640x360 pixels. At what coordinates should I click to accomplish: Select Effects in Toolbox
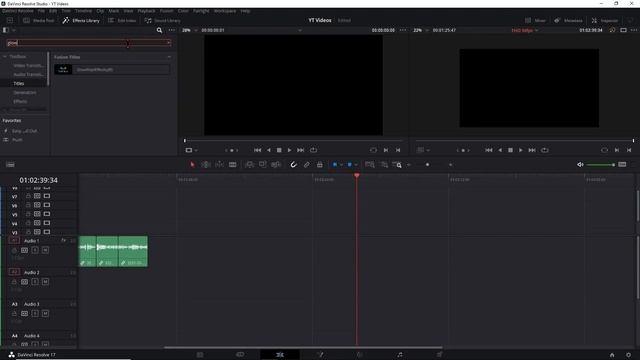[x=20, y=101]
